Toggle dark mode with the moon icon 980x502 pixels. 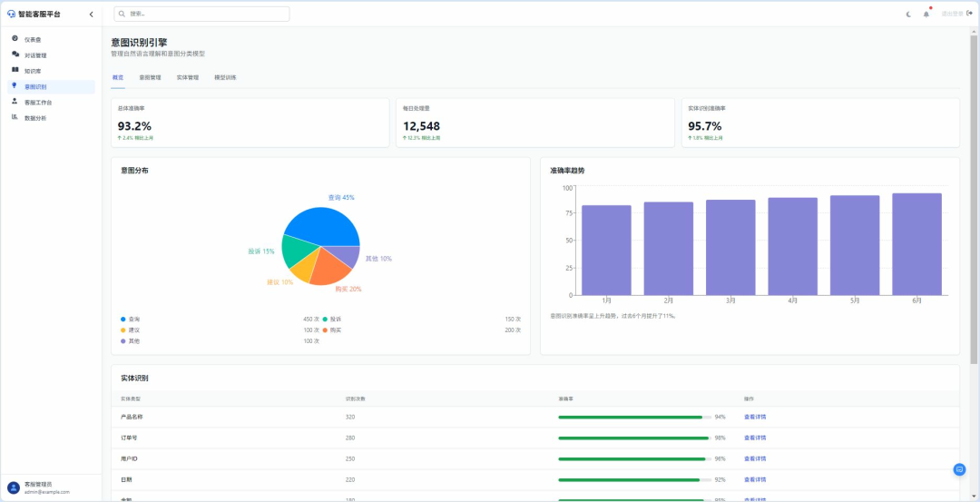click(909, 14)
